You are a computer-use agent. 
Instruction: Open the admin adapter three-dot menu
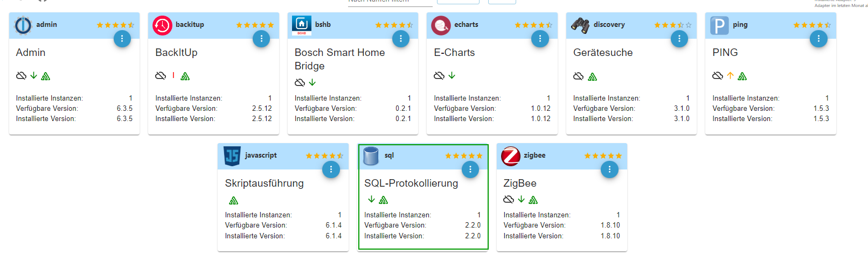click(x=122, y=39)
